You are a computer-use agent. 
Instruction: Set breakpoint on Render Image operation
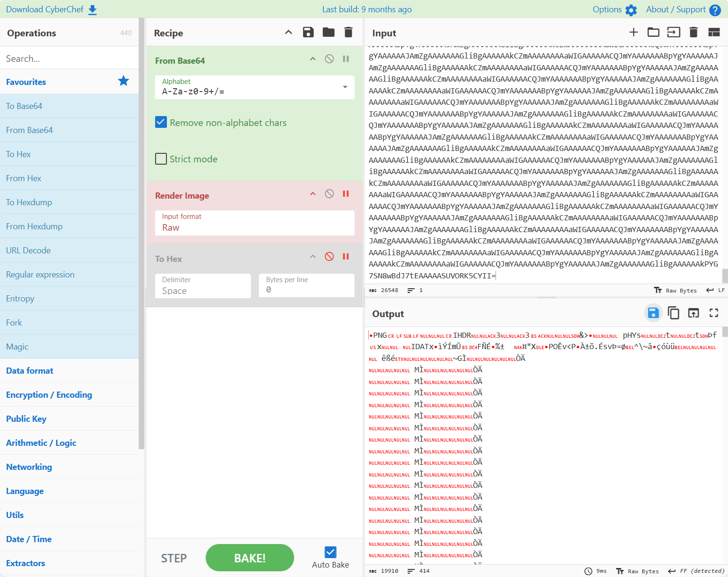pyautogui.click(x=346, y=194)
